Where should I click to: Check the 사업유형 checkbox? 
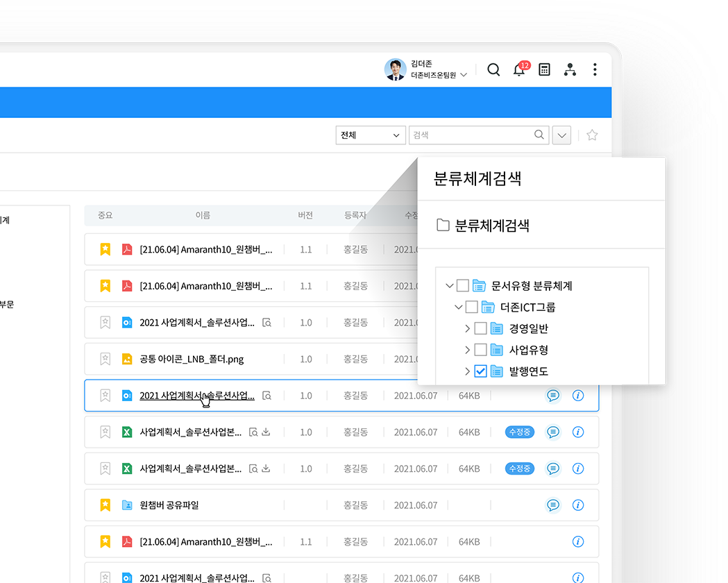point(480,350)
